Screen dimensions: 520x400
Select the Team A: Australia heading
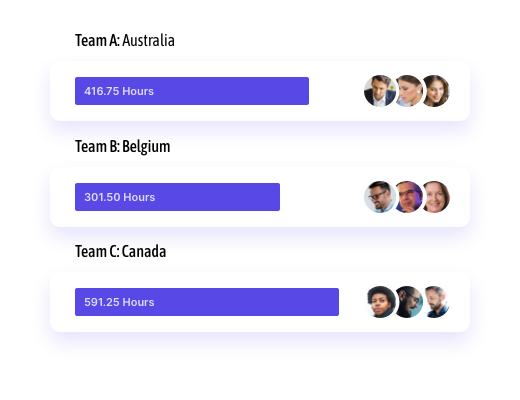coord(125,41)
